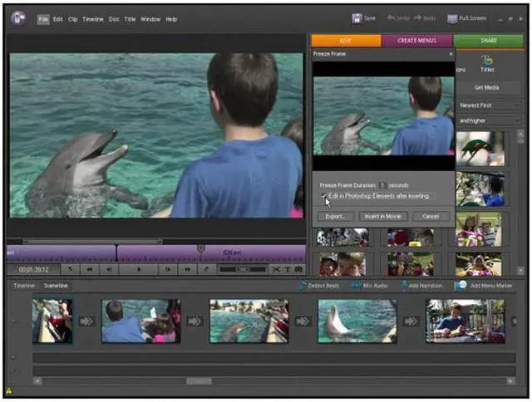Viewport: 532px width, 402px height.
Task: Click transition arrow before man at table clip
Action: click(x=411, y=321)
